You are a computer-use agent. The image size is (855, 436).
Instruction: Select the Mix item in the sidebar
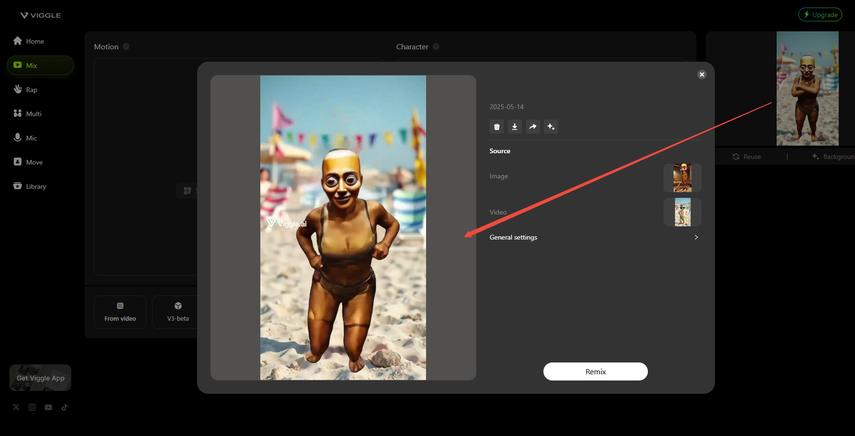(40, 65)
